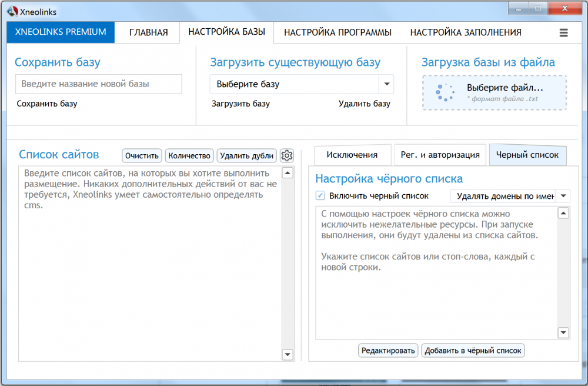
Task: Click site list scrollbar down arrow
Action: (x=288, y=354)
